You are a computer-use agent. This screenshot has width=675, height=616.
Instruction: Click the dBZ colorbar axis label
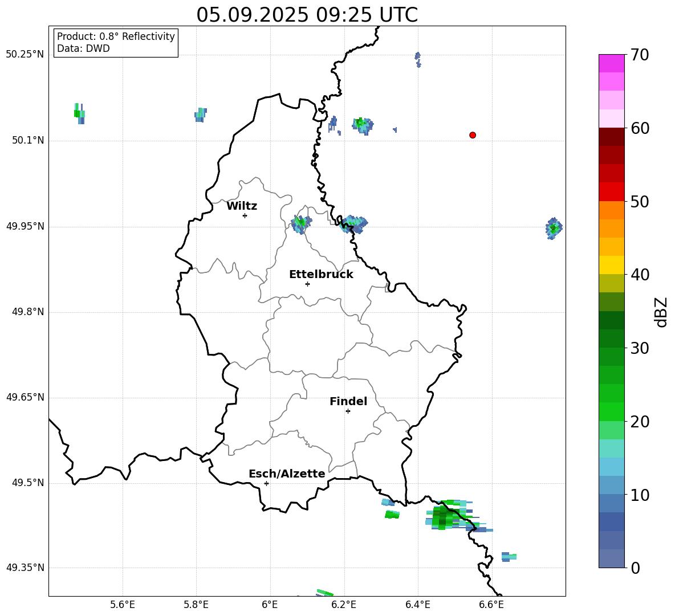pyautogui.click(x=661, y=312)
